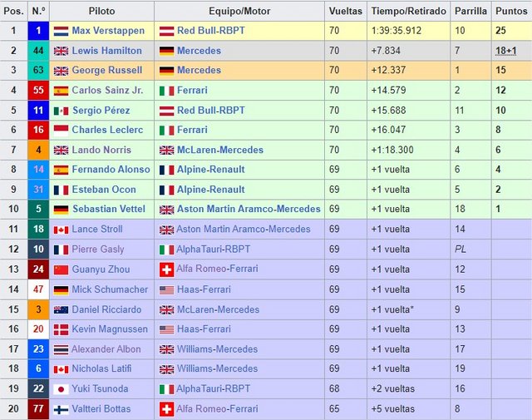Open the George Russell driver link
This screenshot has height=420, width=532.
107,70
